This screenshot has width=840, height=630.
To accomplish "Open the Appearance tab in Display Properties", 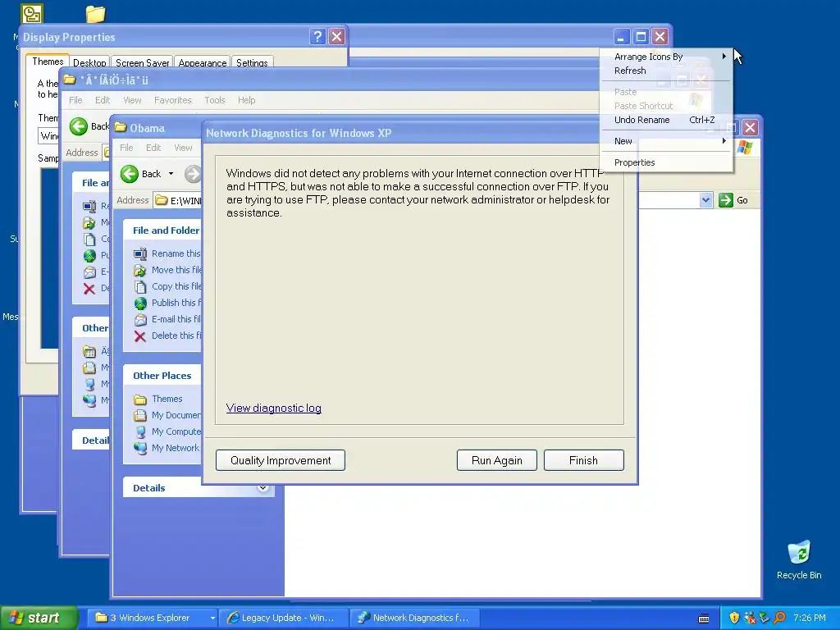I will coord(202,62).
